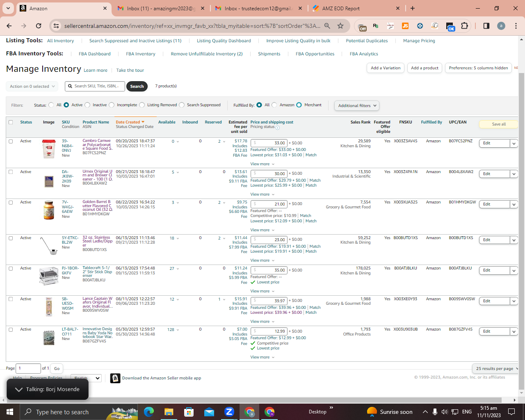Reload the Seller Central page
Viewport: 525px width, 420px height.
click(x=39, y=26)
